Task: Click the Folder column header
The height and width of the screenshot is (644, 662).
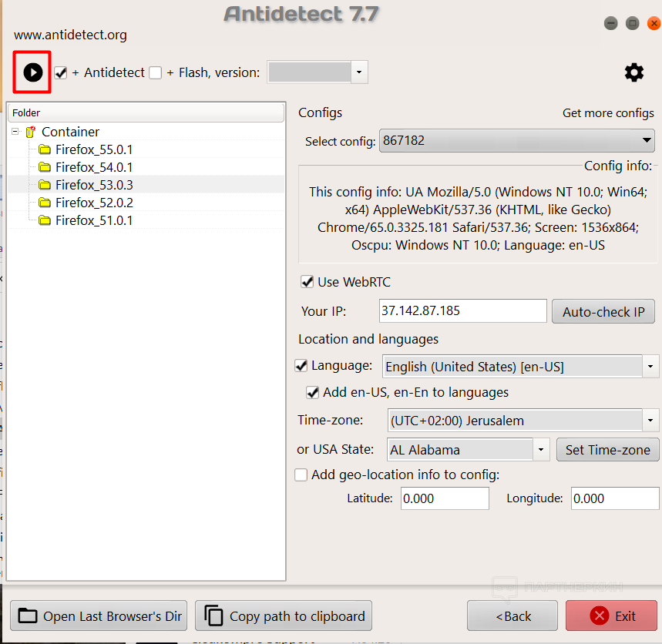Action: (146, 112)
